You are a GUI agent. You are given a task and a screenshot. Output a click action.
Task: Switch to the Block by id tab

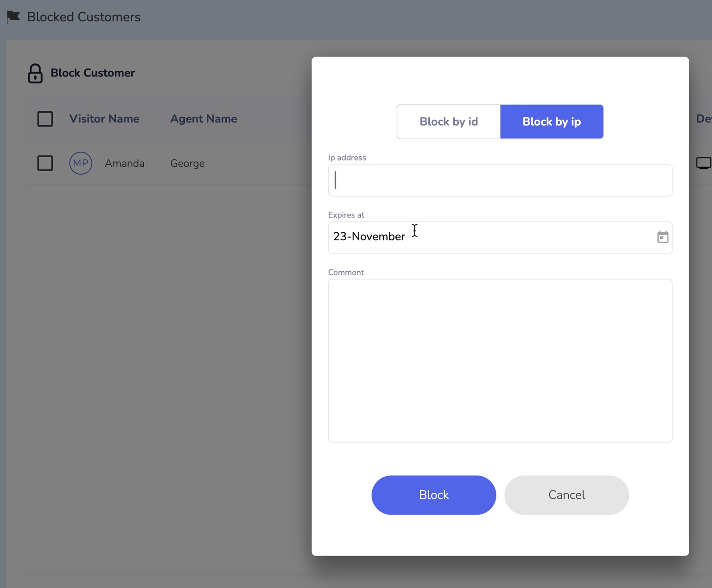448,121
